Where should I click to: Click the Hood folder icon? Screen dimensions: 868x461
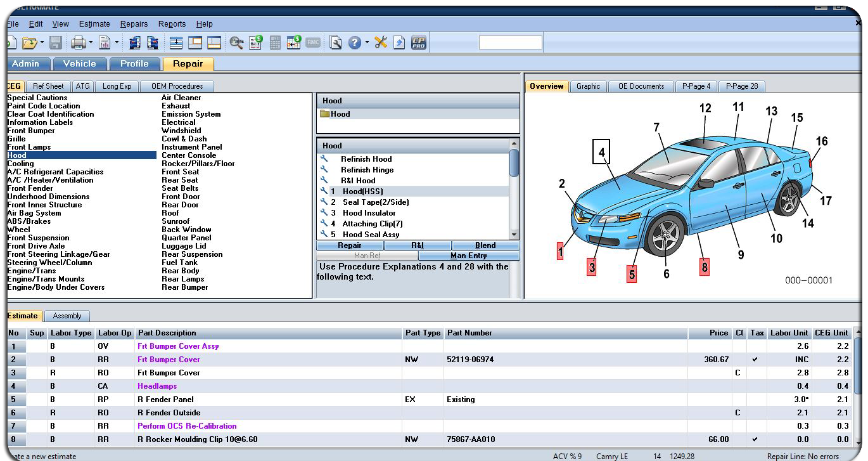[325, 114]
